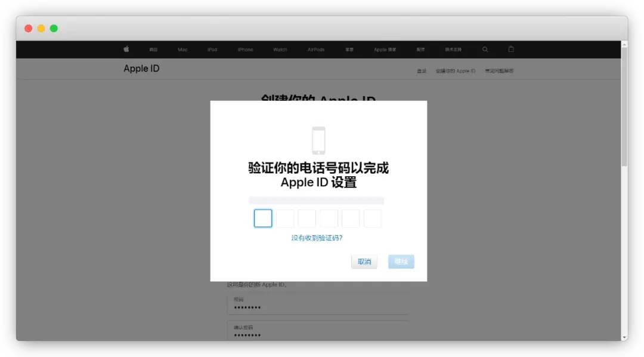Click the 没有收到验证码? link
Image resolution: width=644 pixels, height=357 pixels.
317,238
